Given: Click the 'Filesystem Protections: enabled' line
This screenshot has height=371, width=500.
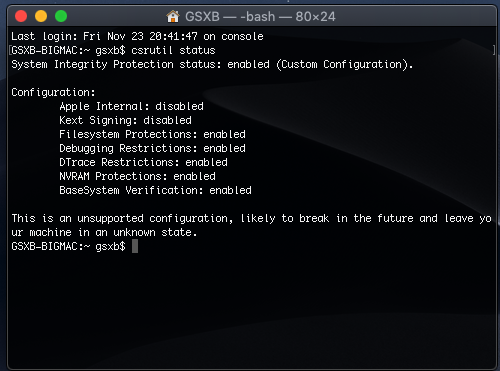Looking at the screenshot, I should (152, 134).
